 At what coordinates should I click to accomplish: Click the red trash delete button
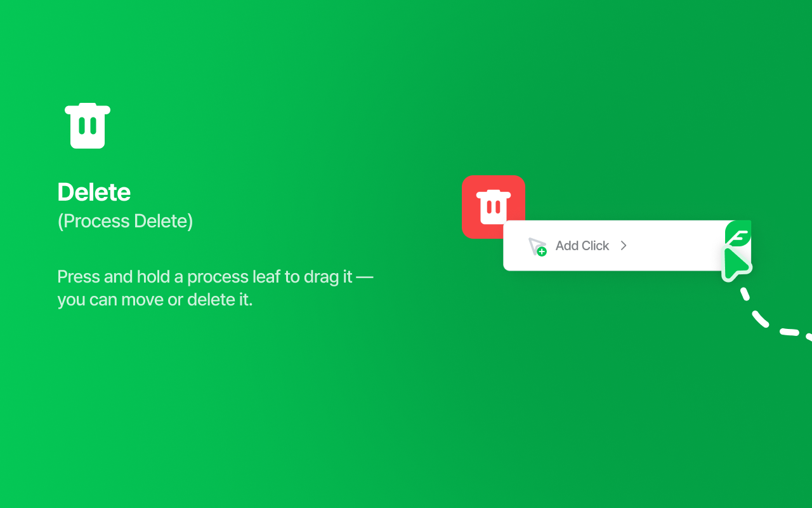click(494, 207)
